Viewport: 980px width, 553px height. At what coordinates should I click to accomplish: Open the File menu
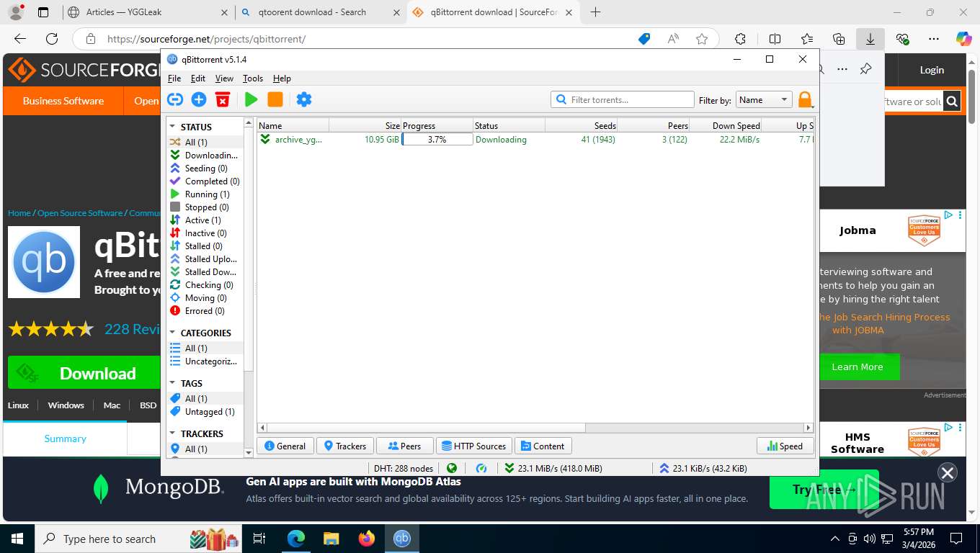(174, 78)
